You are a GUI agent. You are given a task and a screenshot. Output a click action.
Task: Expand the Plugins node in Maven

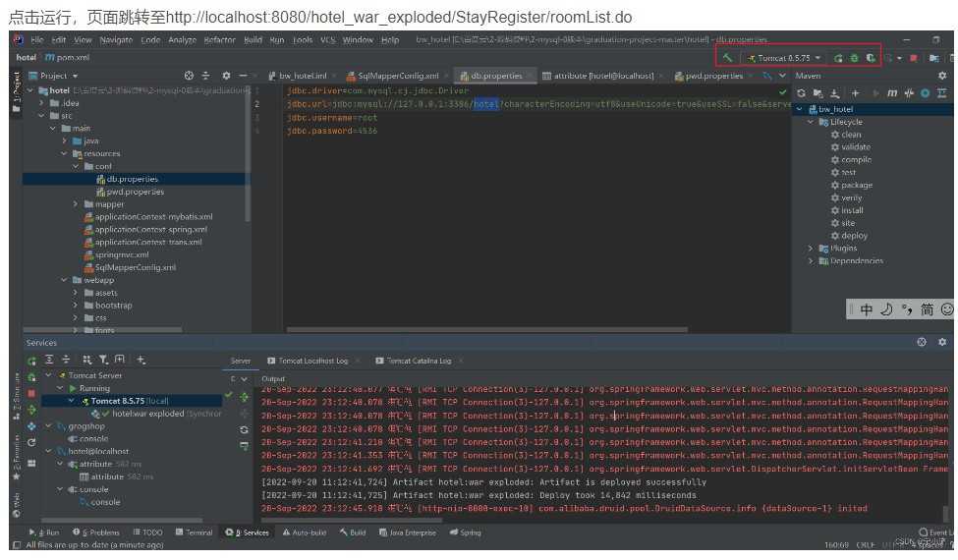point(811,249)
